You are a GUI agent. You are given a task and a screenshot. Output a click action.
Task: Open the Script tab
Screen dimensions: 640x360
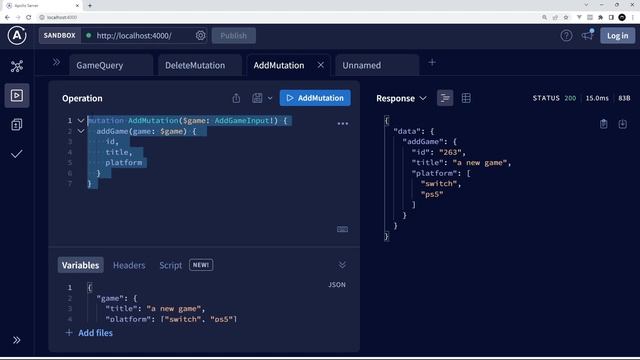tap(171, 265)
